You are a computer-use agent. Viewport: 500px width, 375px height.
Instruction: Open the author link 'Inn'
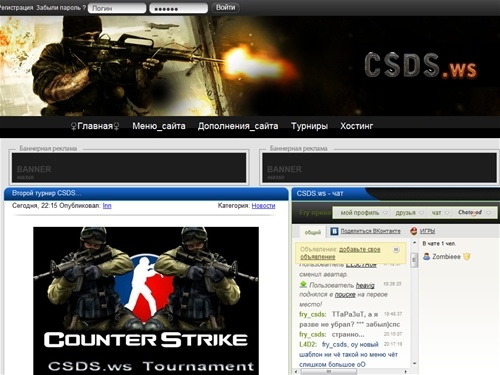pyautogui.click(x=107, y=206)
